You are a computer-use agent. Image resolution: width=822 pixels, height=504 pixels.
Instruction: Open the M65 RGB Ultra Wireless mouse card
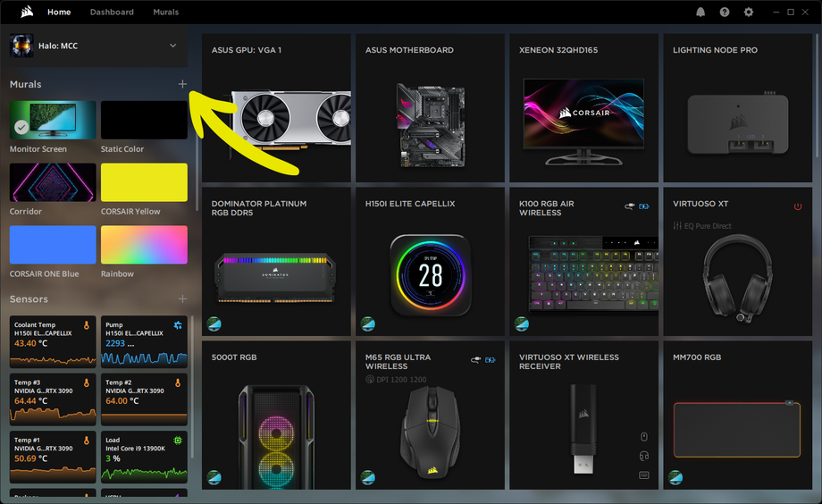click(x=430, y=416)
